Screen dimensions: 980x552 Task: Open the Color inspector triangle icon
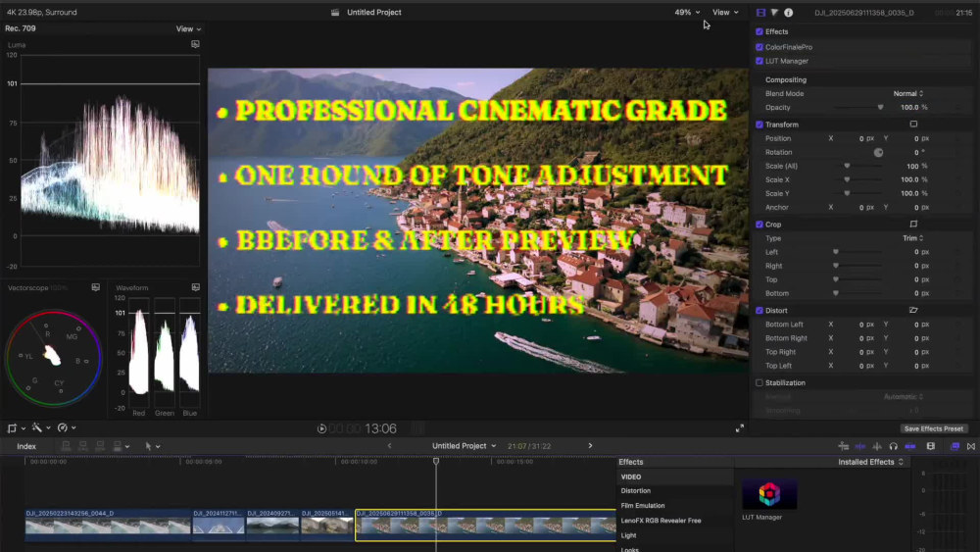(774, 13)
